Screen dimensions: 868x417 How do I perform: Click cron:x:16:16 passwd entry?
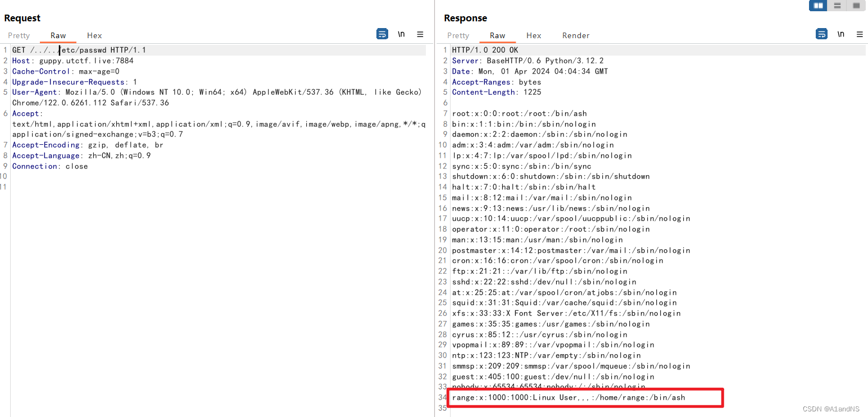click(x=558, y=261)
